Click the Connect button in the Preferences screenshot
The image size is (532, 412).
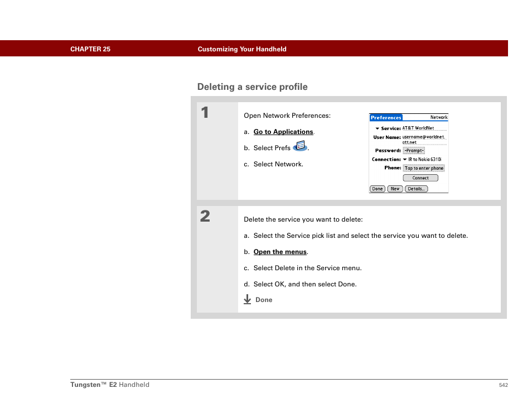[x=420, y=178]
